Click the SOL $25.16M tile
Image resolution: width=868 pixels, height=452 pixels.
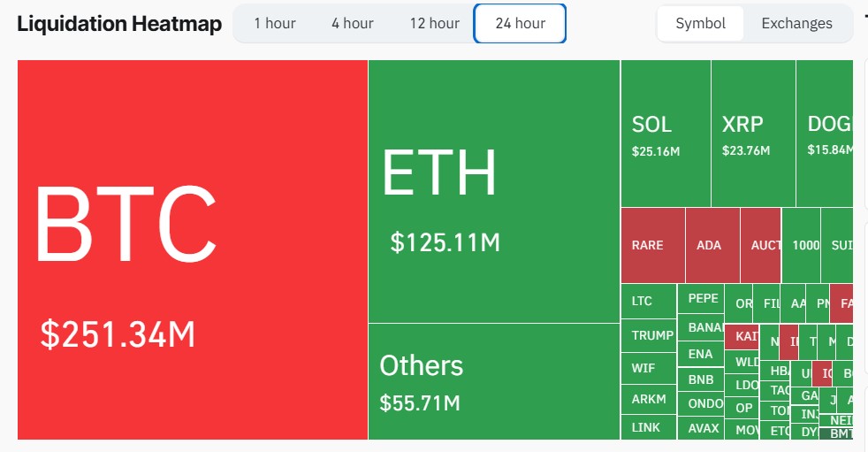click(x=665, y=134)
